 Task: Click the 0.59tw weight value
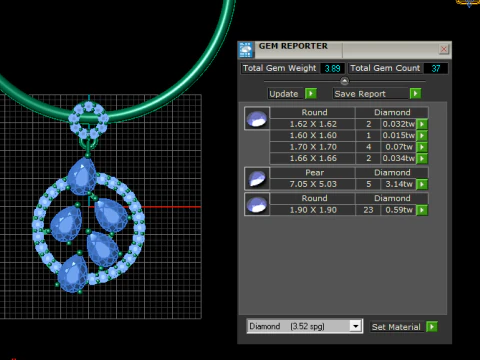click(x=399, y=210)
